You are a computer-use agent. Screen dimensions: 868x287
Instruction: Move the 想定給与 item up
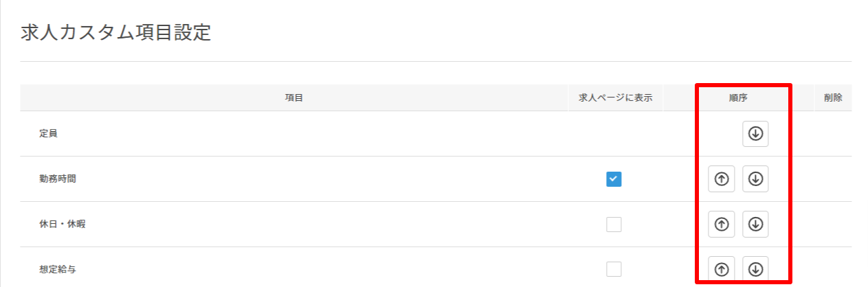tap(721, 269)
